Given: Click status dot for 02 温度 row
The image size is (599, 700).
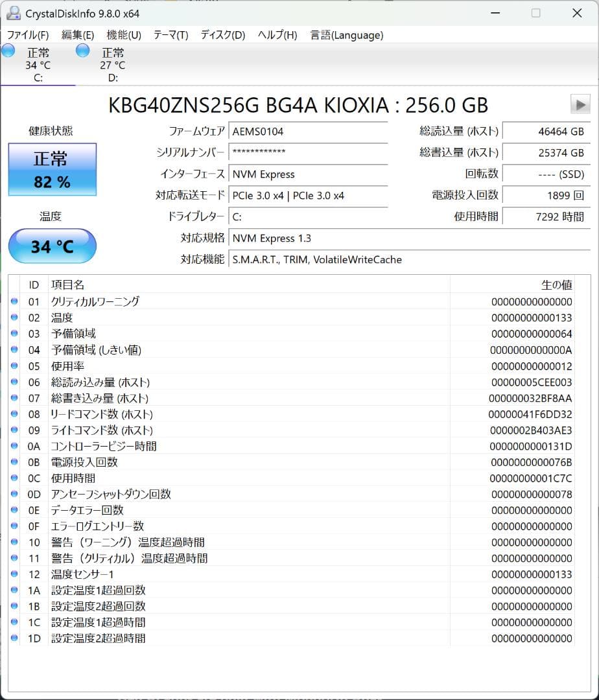Looking at the screenshot, I should (x=14, y=318).
